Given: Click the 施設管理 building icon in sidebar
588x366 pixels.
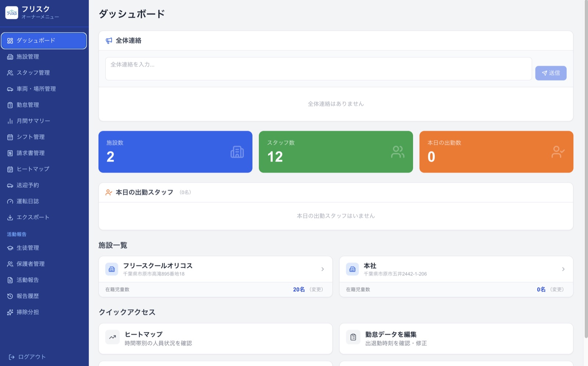Looking at the screenshot, I should click(x=10, y=57).
